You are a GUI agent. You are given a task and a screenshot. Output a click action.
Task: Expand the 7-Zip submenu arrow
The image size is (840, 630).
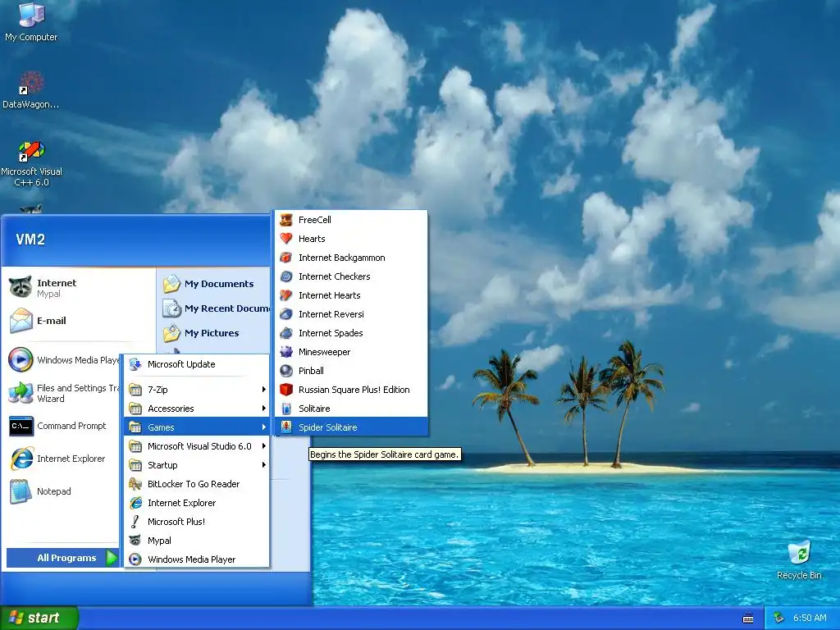263,390
